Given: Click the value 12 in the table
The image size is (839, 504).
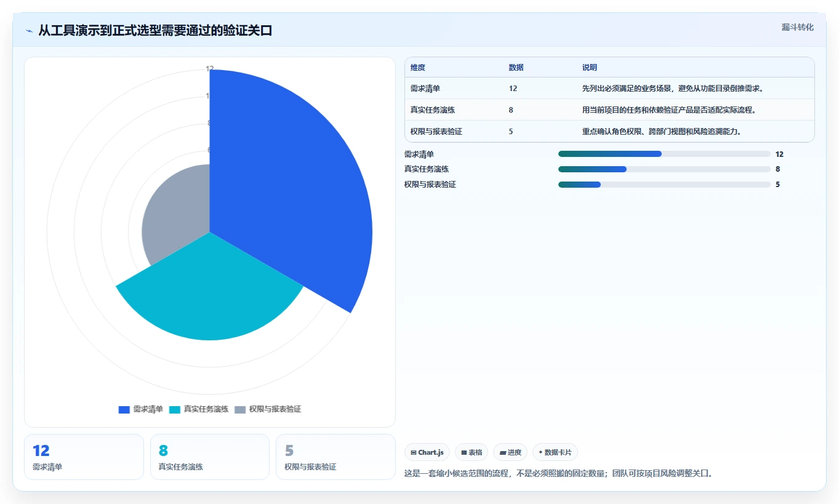Looking at the screenshot, I should pos(513,89).
